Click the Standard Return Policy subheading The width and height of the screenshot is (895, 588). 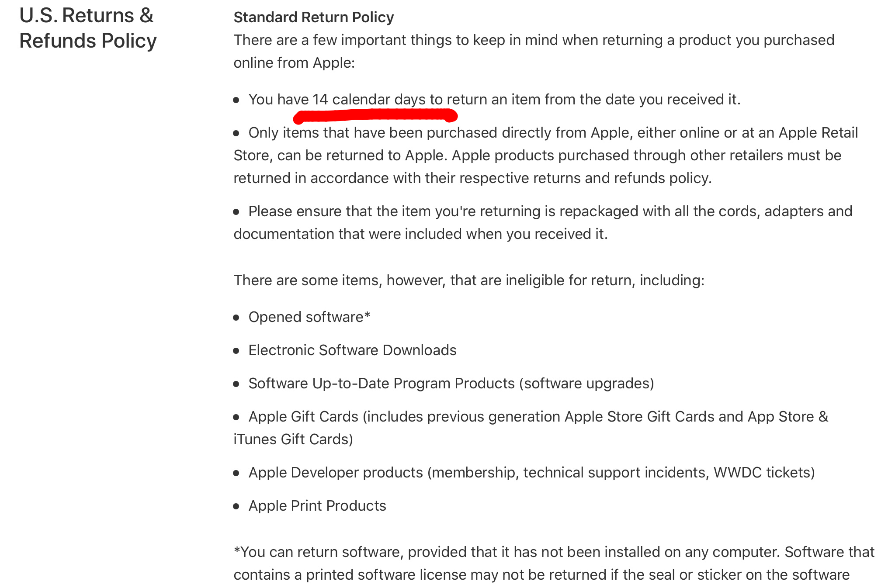314,17
